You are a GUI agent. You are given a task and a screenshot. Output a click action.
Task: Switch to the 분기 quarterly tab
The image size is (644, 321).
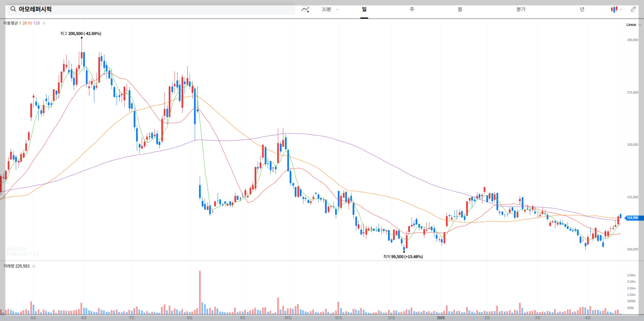tap(521, 9)
